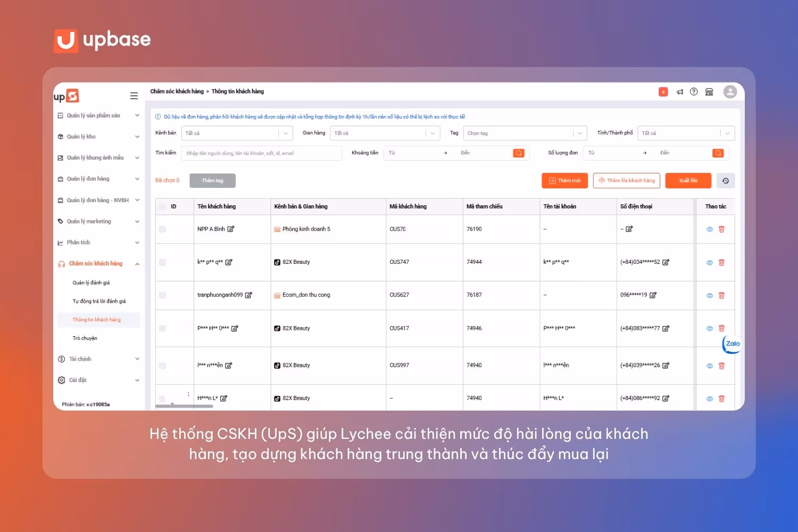This screenshot has height=532, width=798.
Task: Expand Quản lý đơn hàng - NVBH menu
Action: pos(98,201)
